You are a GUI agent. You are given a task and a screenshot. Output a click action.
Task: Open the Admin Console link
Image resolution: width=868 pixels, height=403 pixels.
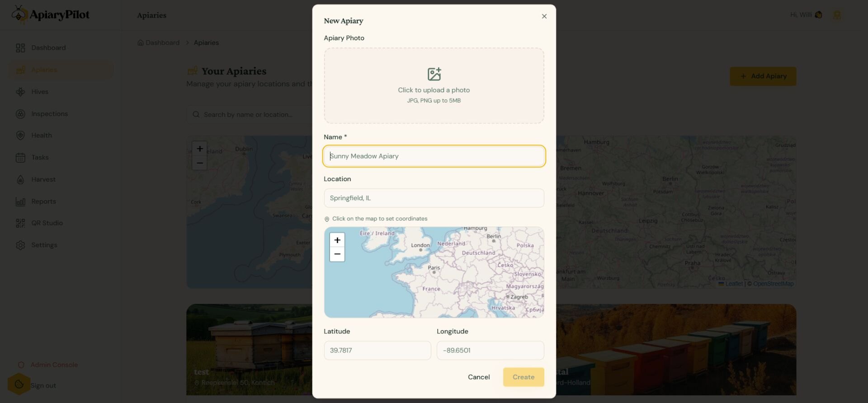(48, 365)
